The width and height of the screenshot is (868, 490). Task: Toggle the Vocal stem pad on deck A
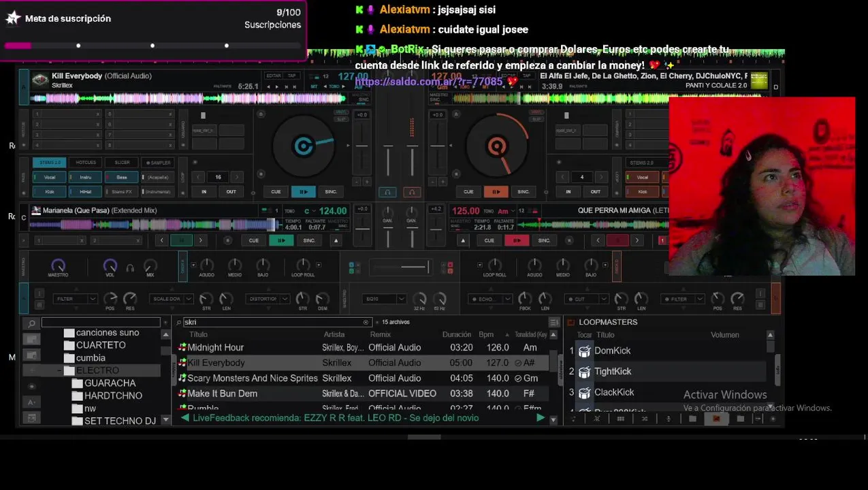[x=50, y=178]
